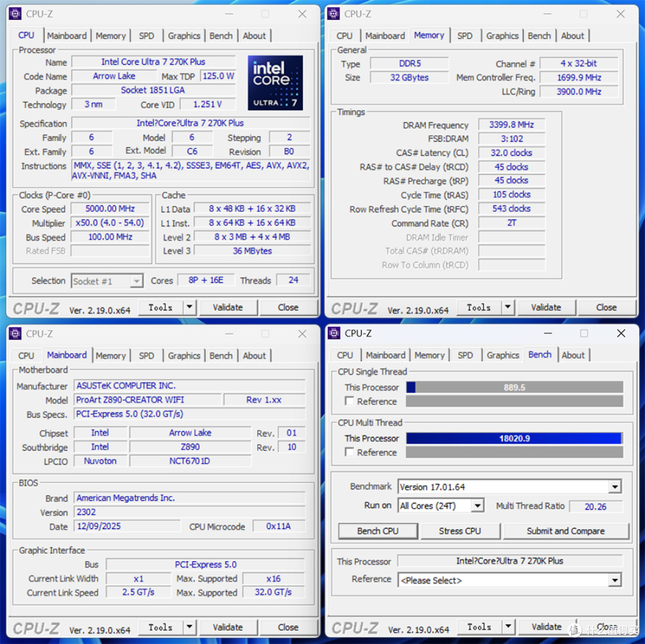The height and width of the screenshot is (644, 645).
Task: Switch to Mainboard tab in the CPU window
Action: coord(67,36)
